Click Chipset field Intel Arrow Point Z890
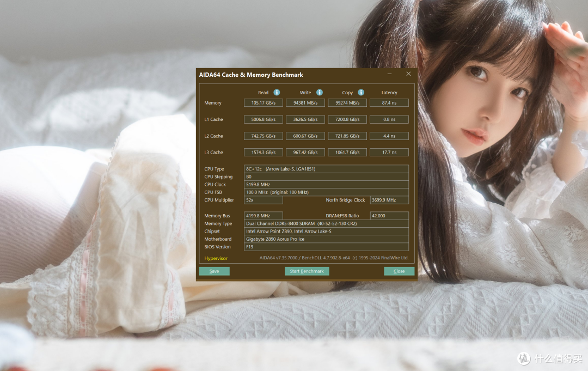588x371 pixels. (326, 232)
